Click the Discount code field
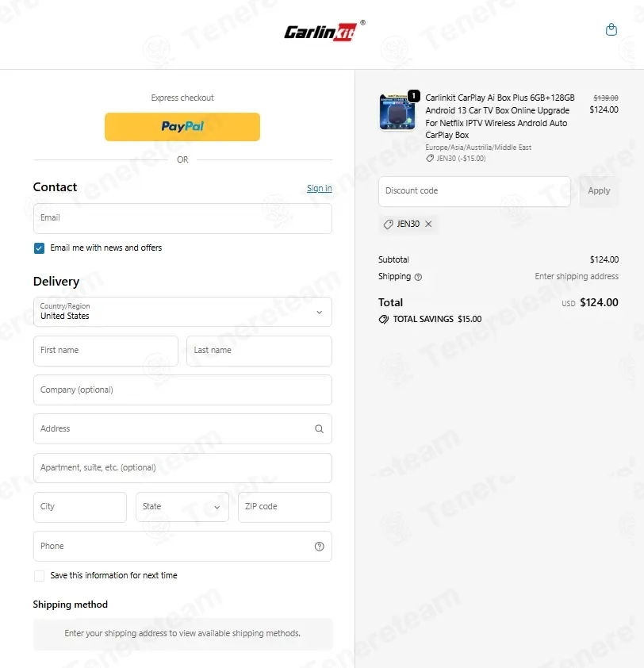 474,191
